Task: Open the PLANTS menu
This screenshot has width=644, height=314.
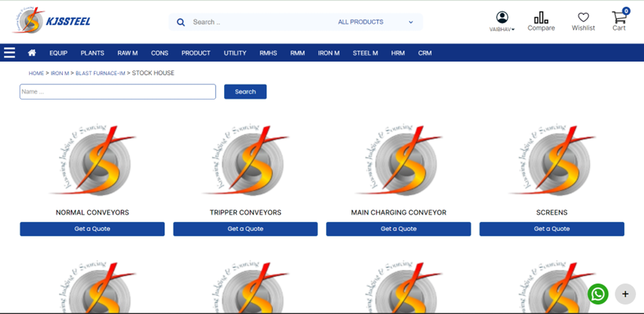Action: point(92,53)
